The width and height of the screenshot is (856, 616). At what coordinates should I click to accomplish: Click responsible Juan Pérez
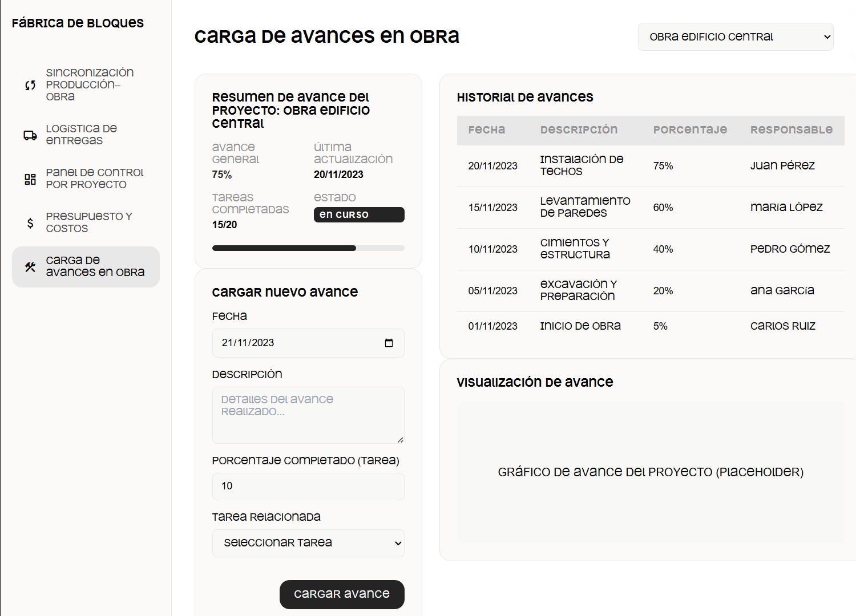pos(782,165)
